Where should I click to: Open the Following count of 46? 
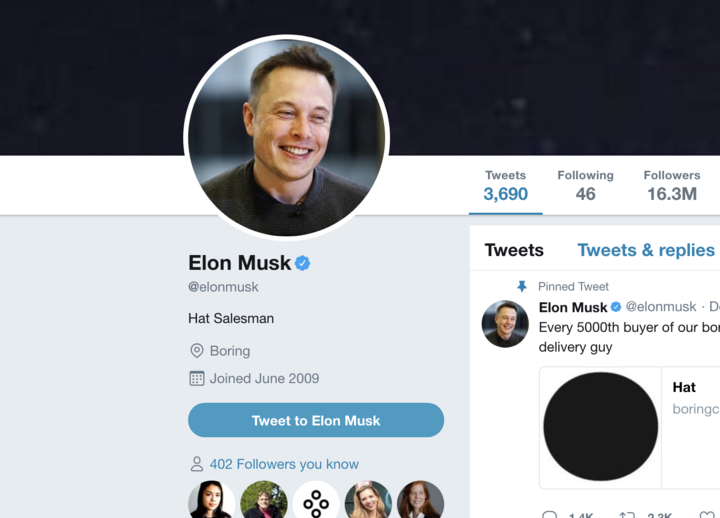coord(585,186)
